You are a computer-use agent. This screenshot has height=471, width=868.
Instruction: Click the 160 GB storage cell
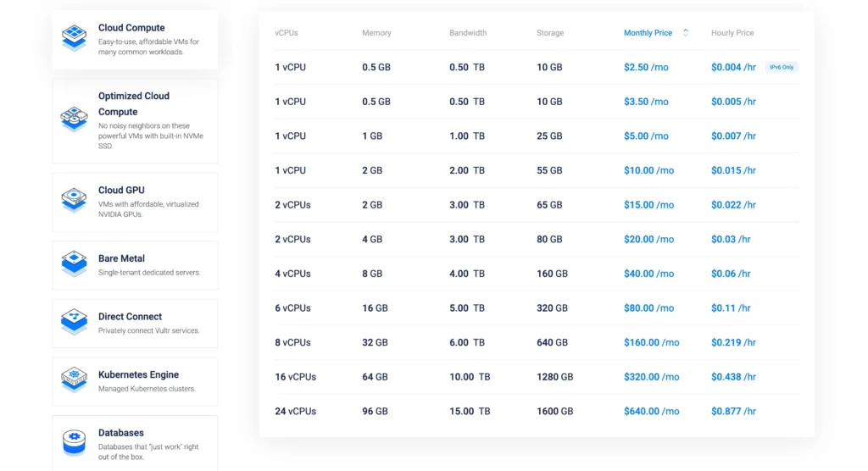[552, 274]
